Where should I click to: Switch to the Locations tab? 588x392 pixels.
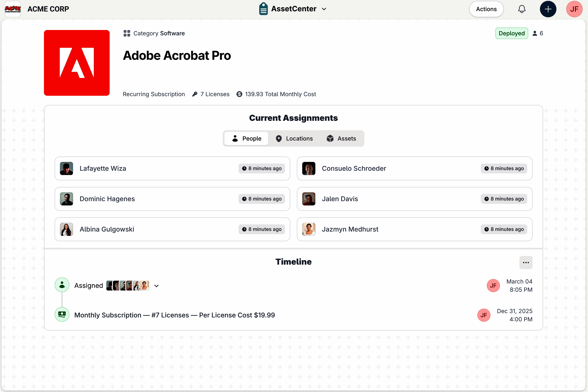click(294, 138)
